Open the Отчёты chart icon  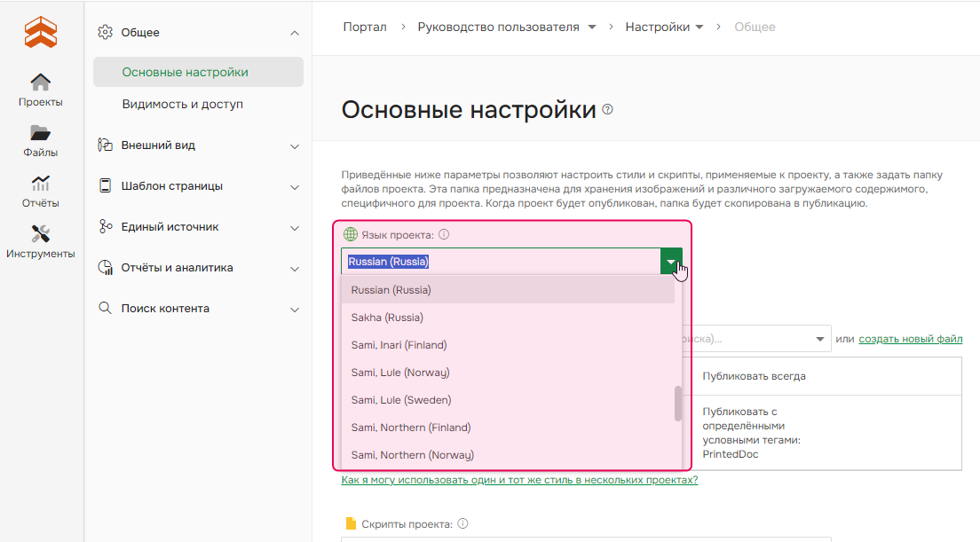coord(40,183)
